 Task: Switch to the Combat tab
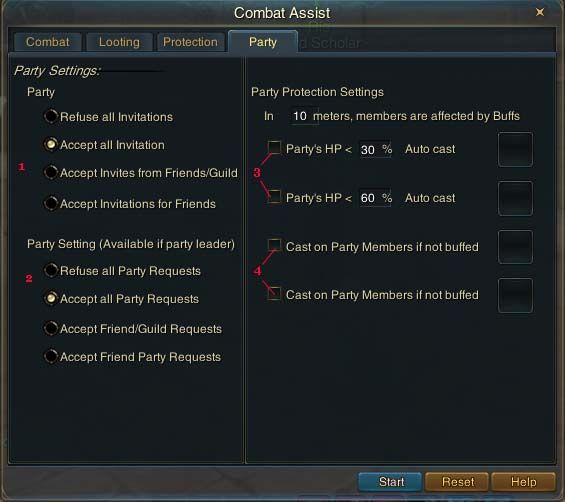click(48, 42)
